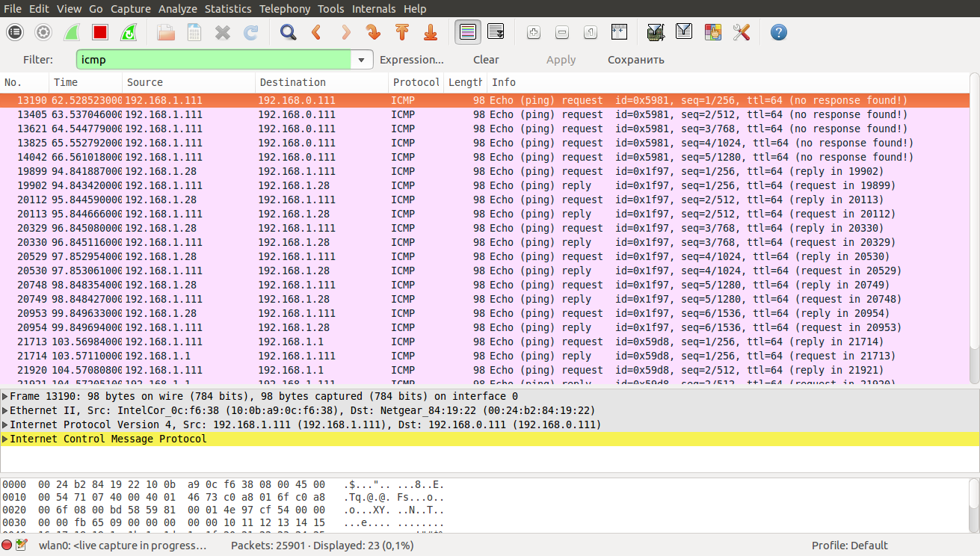
Task: Stop the running live capture
Action: (x=100, y=32)
